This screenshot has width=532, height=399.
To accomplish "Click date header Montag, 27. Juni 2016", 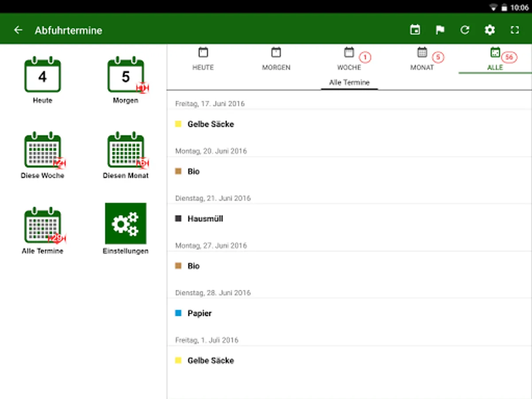I will 211,246.
